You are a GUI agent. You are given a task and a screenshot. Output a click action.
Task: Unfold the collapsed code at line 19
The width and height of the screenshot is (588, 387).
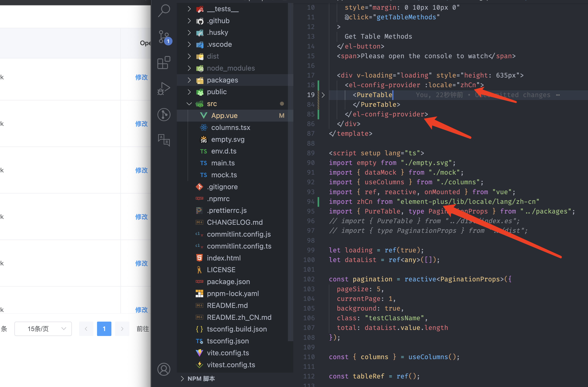323,95
